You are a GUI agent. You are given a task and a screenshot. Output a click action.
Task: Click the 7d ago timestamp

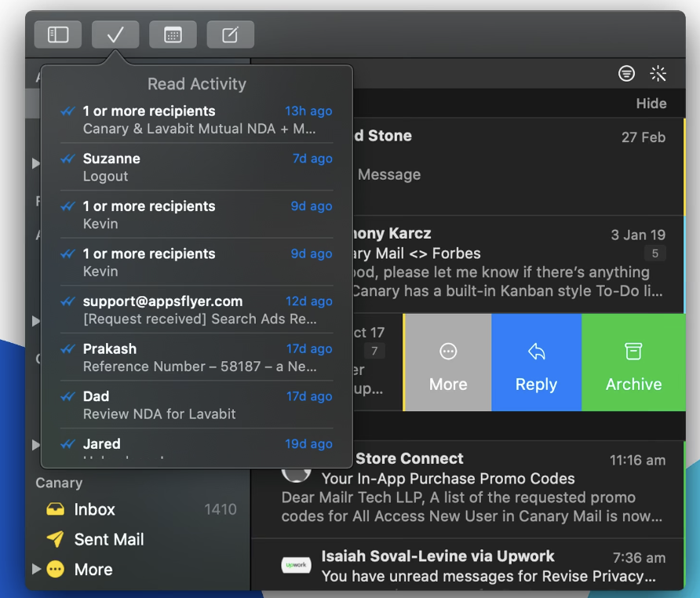point(312,159)
